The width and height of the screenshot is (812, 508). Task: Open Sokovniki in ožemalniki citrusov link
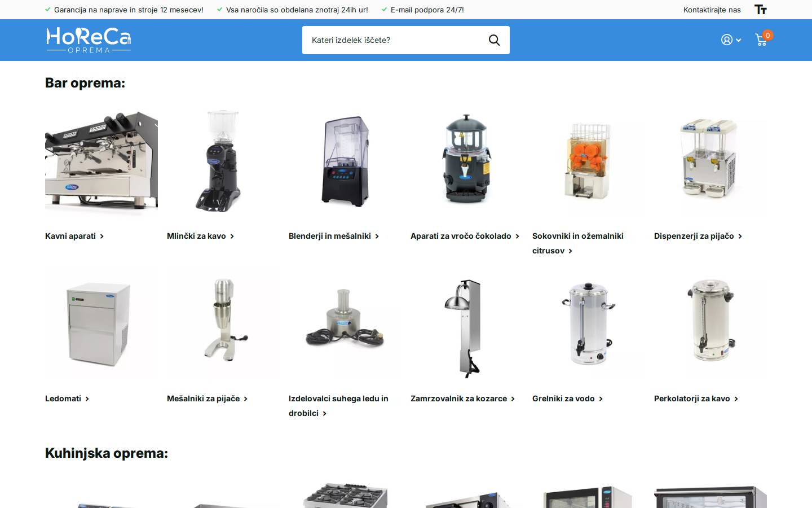(578, 243)
